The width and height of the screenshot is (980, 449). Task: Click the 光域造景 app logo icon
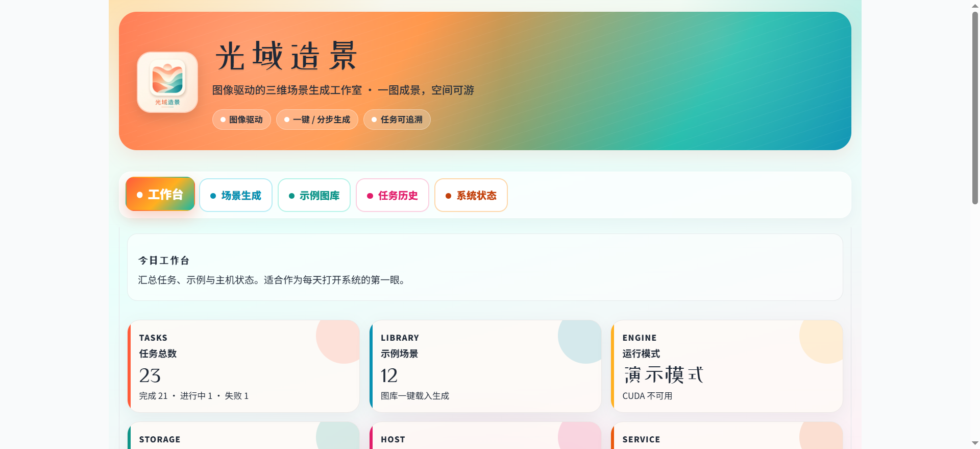pos(167,82)
